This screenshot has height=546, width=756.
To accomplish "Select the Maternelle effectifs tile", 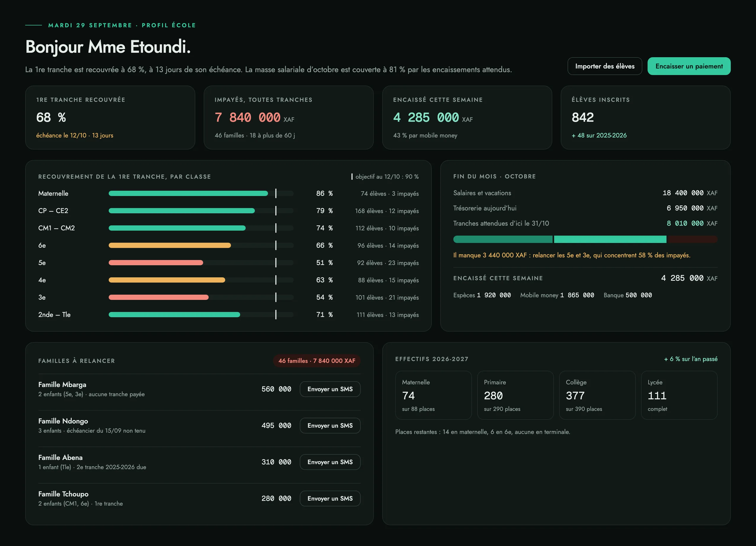I will (x=433, y=395).
